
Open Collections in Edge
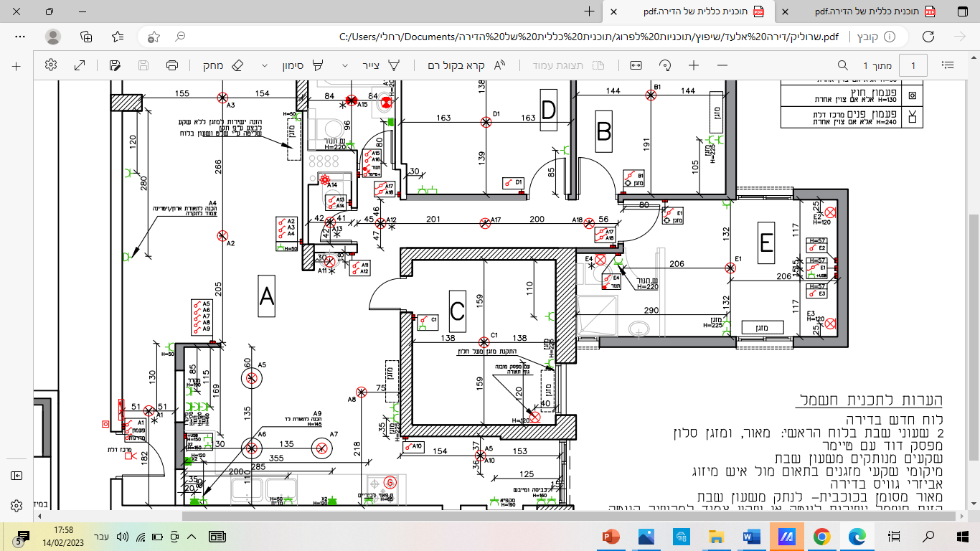pyautogui.click(x=86, y=37)
